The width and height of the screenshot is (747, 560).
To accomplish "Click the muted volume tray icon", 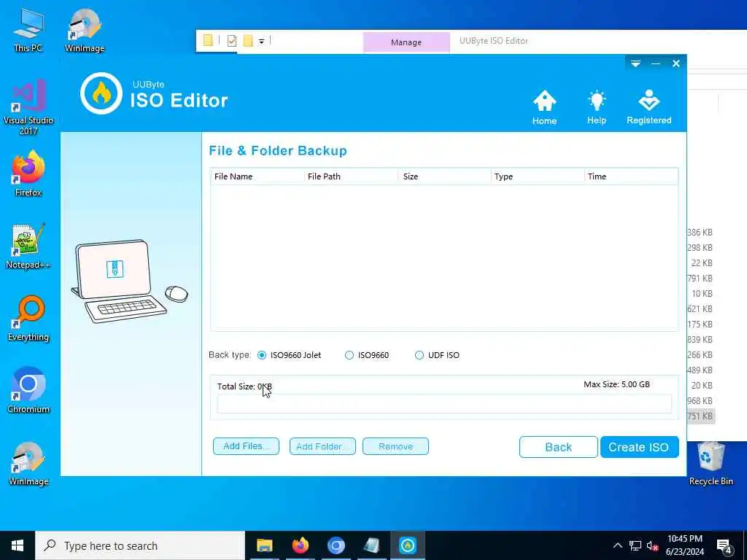I will tap(652, 545).
